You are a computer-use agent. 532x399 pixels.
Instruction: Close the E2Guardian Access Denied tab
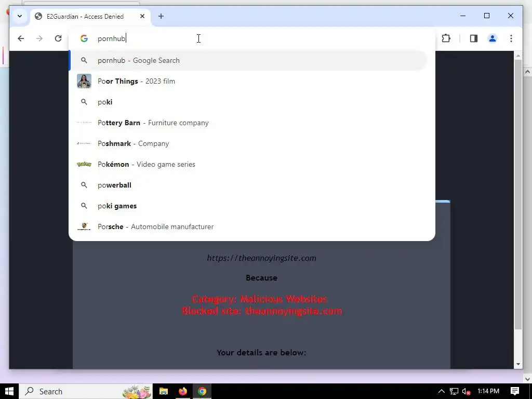(142, 16)
